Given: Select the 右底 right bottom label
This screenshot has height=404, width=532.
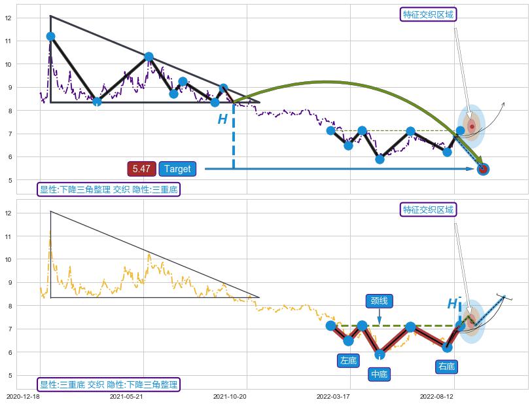Looking at the screenshot, I should click(x=447, y=367).
